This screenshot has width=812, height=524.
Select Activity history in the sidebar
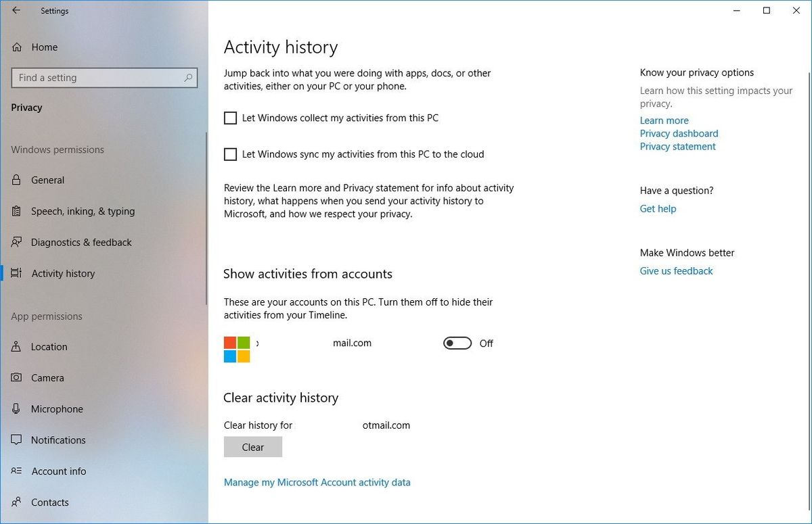63,273
